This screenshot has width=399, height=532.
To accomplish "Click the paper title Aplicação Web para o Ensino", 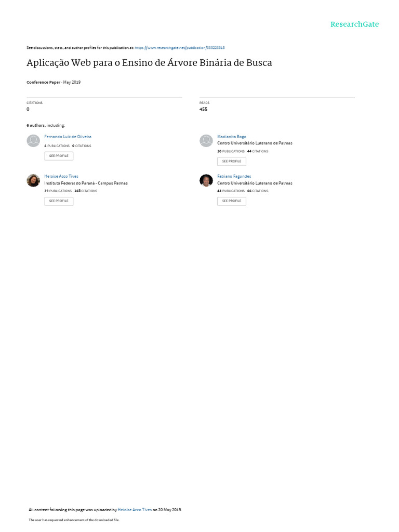I will (149, 63).
